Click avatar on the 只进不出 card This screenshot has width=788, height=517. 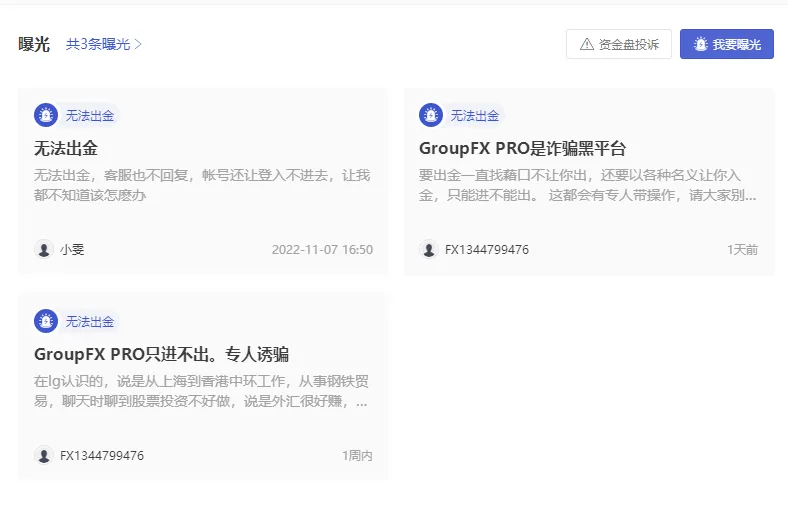(44, 455)
